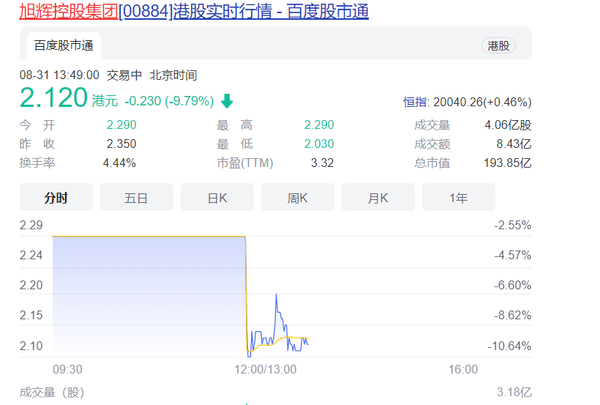Click the 昨收 value 2.350

click(x=121, y=144)
